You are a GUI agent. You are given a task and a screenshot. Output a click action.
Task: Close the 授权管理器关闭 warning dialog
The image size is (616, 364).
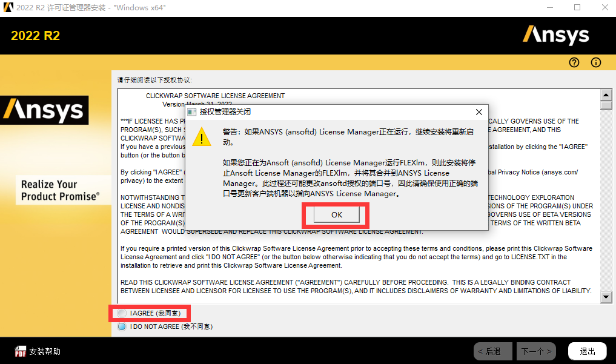pyautogui.click(x=479, y=112)
